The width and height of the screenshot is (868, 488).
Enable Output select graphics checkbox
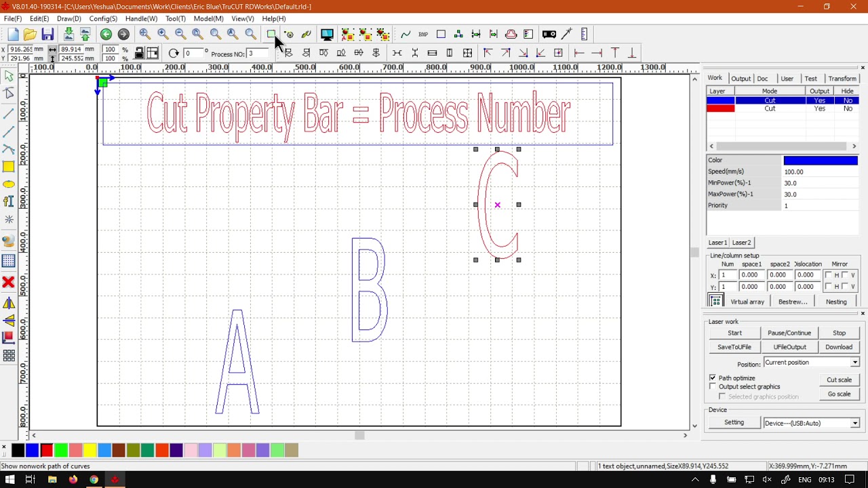tap(713, 386)
